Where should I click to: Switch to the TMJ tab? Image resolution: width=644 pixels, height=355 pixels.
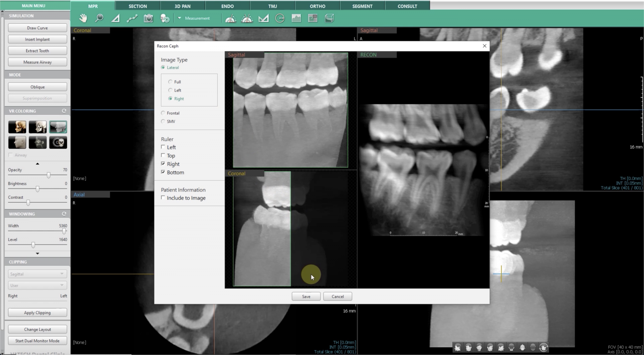click(272, 6)
